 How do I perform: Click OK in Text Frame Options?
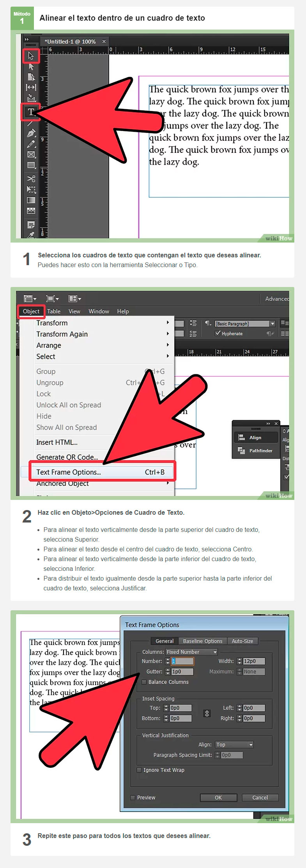click(218, 797)
